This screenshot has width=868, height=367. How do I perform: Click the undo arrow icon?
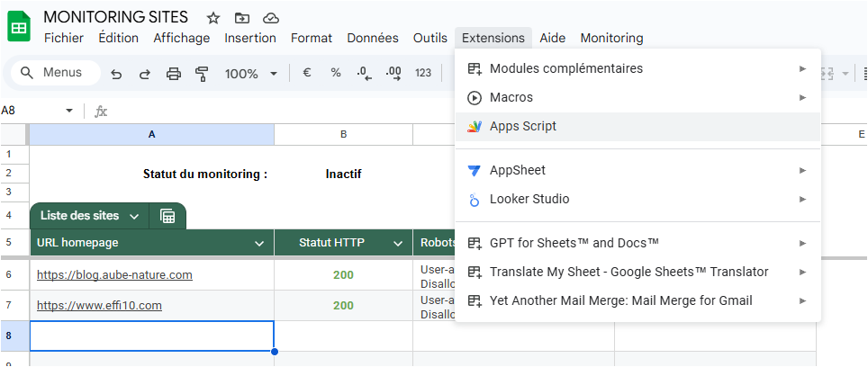(x=116, y=74)
